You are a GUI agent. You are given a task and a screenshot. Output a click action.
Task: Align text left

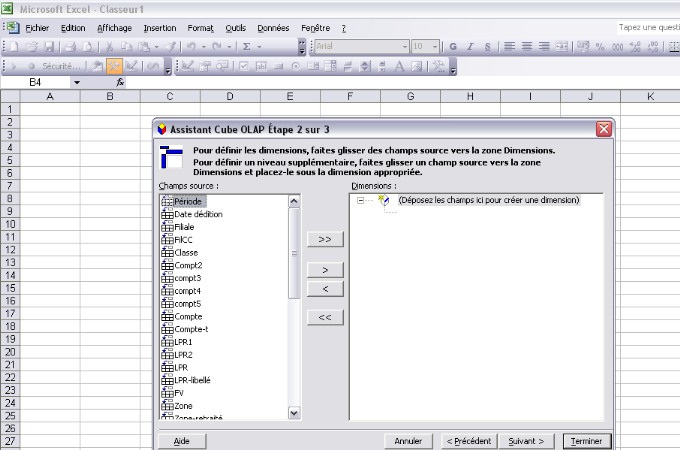tap(510, 46)
